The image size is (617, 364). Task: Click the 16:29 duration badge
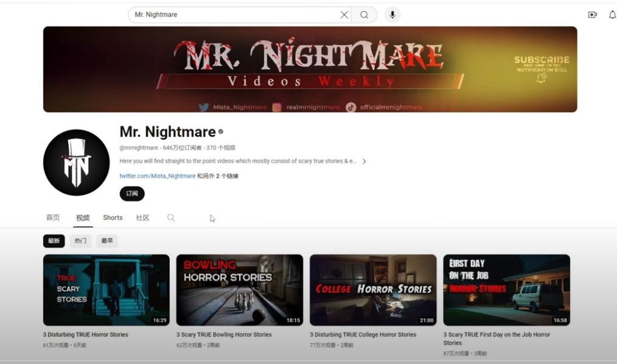click(x=159, y=320)
